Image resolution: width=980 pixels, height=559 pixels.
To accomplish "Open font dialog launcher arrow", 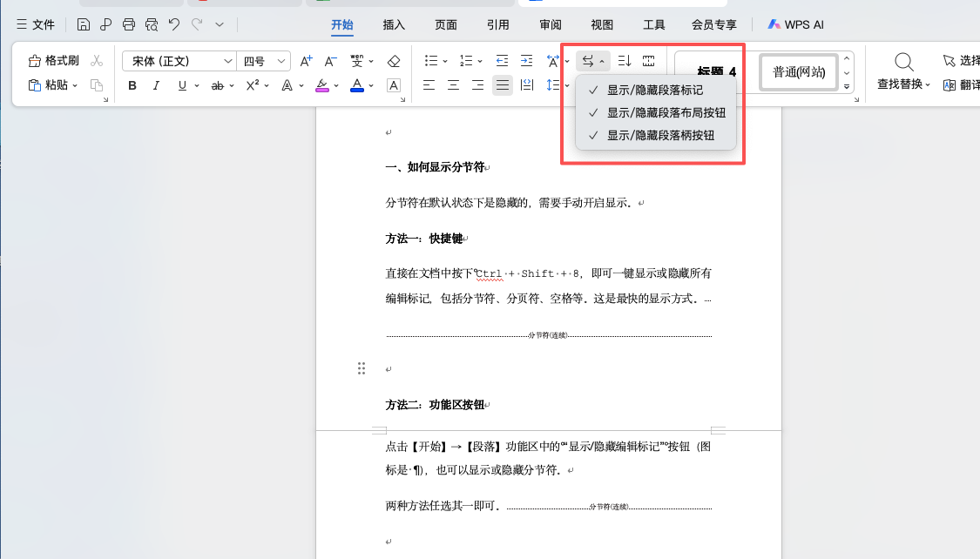I will tap(402, 99).
